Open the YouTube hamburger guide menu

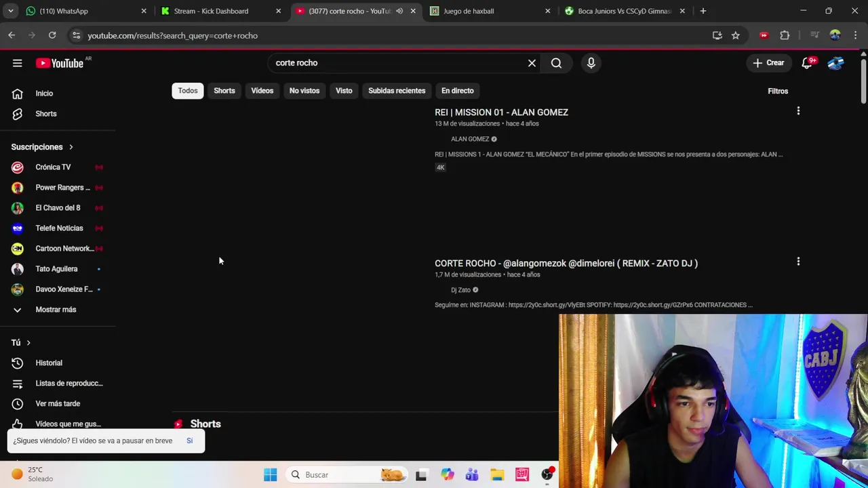click(17, 63)
